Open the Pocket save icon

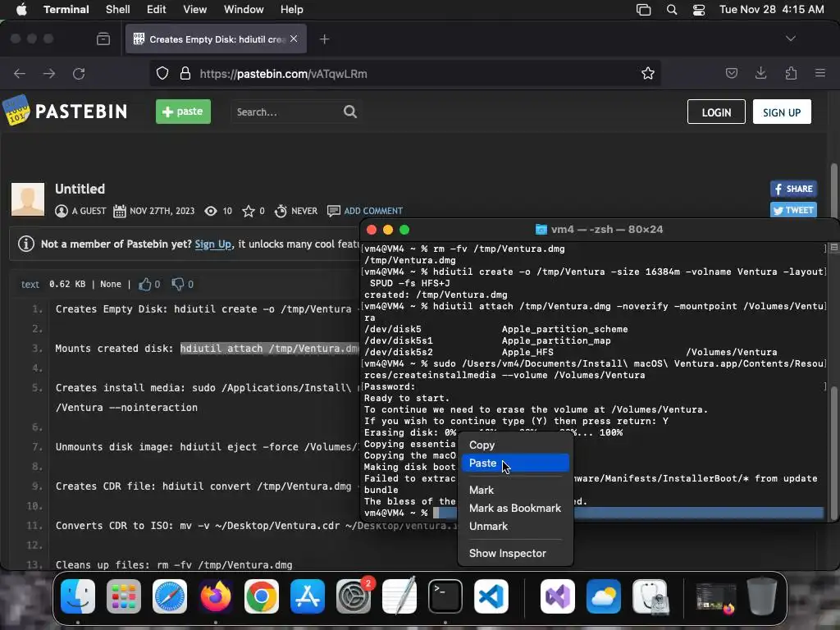pyautogui.click(x=732, y=73)
